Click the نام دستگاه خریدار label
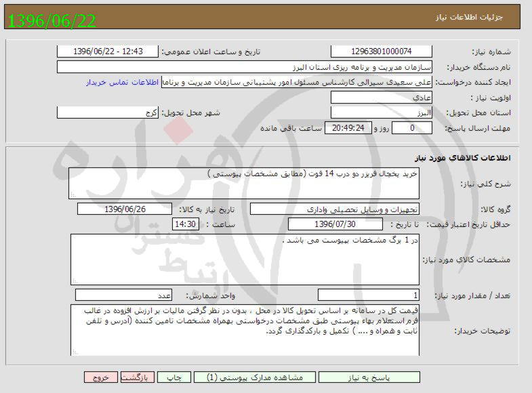Viewport: 532px width, 393px height. pos(479,68)
